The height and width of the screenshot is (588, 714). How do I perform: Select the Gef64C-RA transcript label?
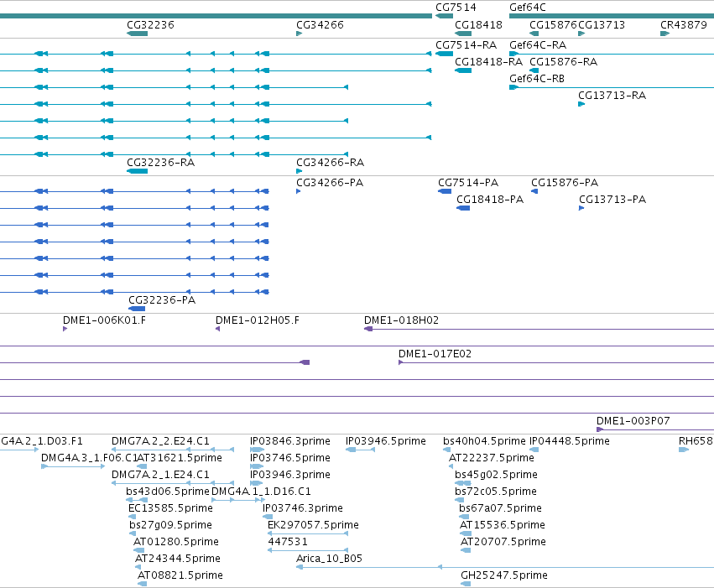click(x=538, y=45)
